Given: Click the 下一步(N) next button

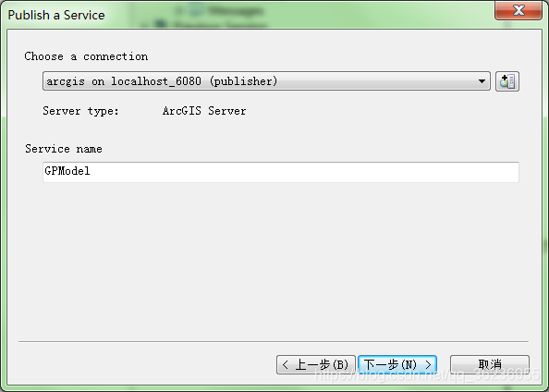Looking at the screenshot, I should [397, 364].
